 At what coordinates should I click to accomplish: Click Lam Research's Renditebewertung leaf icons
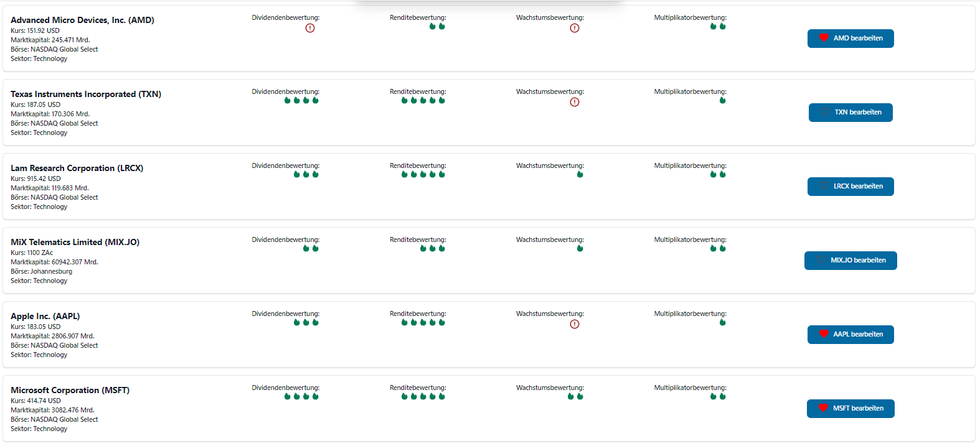[423, 174]
